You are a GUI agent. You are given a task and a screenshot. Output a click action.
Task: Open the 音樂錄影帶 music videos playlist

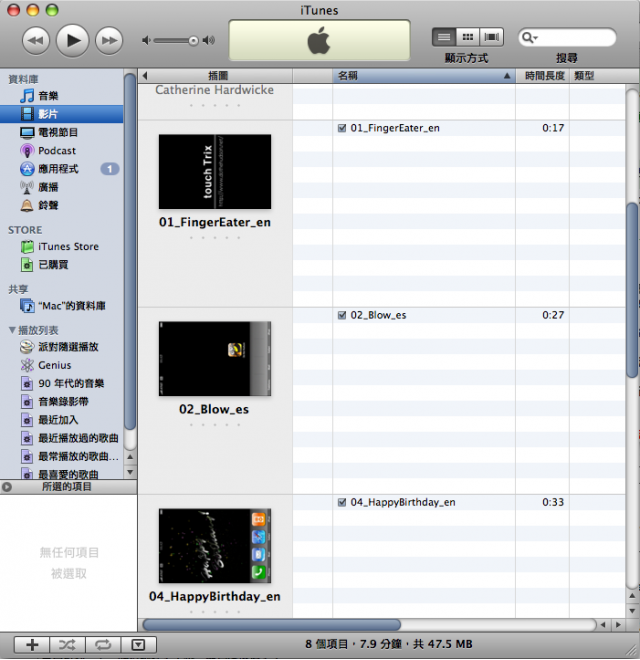click(x=61, y=402)
